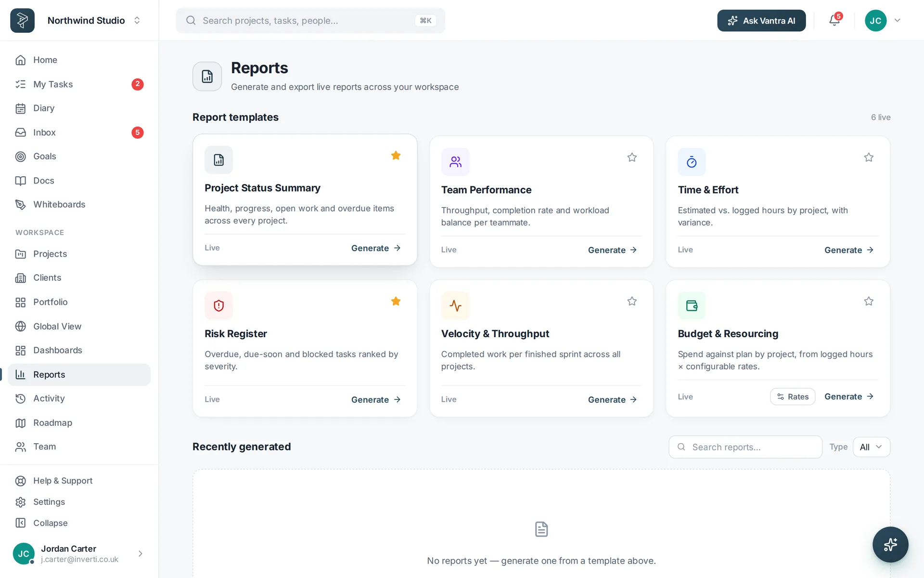Image resolution: width=924 pixels, height=578 pixels.
Task: Generate the Velocity & Throughput report
Action: point(612,400)
